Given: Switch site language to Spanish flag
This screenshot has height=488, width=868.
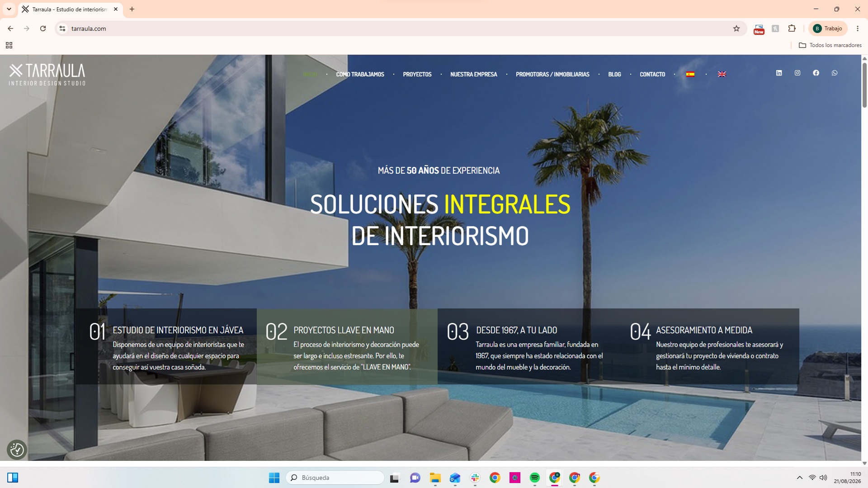Looking at the screenshot, I should click(690, 74).
